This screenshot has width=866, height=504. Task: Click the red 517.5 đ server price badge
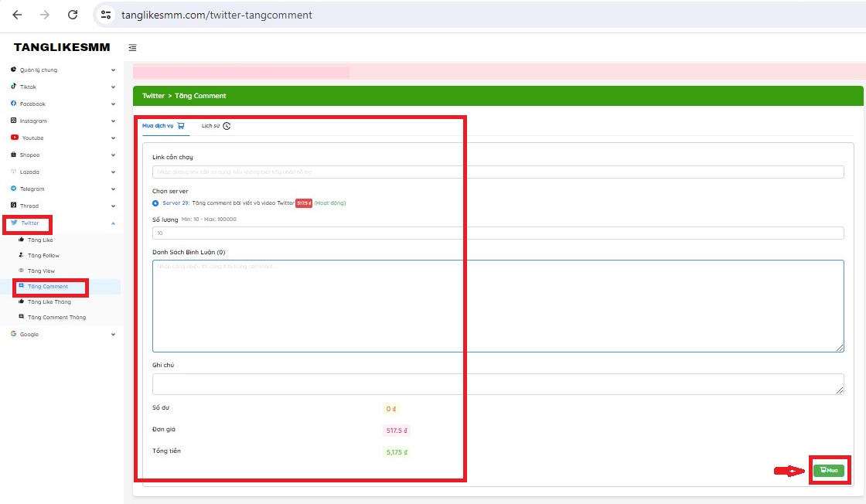pos(304,203)
